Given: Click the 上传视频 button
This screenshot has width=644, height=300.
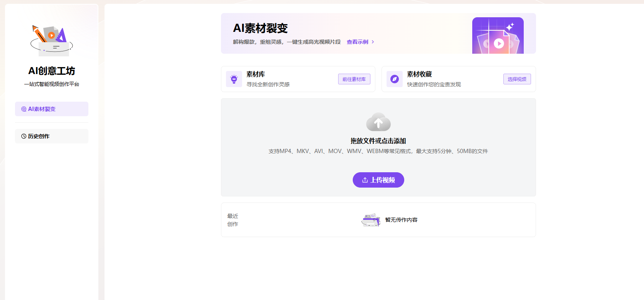Looking at the screenshot, I should pos(378,180).
